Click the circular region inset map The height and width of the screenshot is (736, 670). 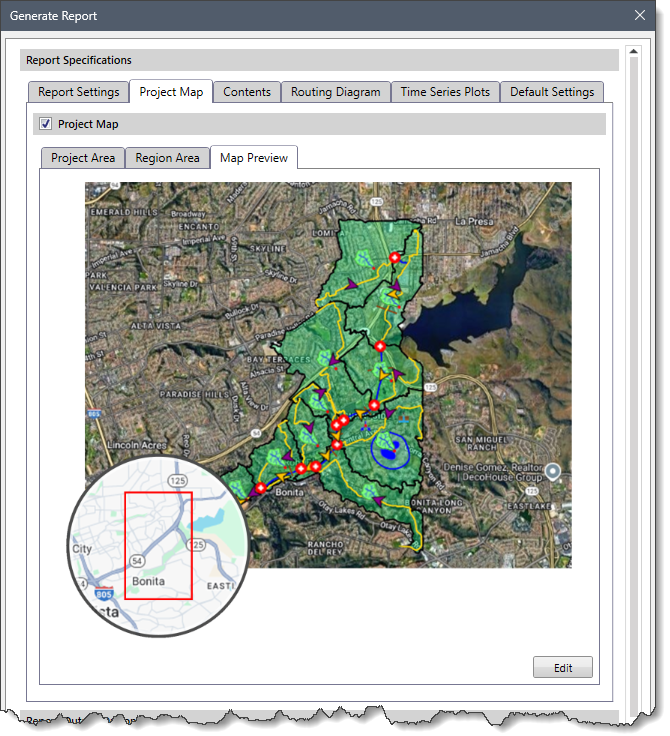coord(158,546)
